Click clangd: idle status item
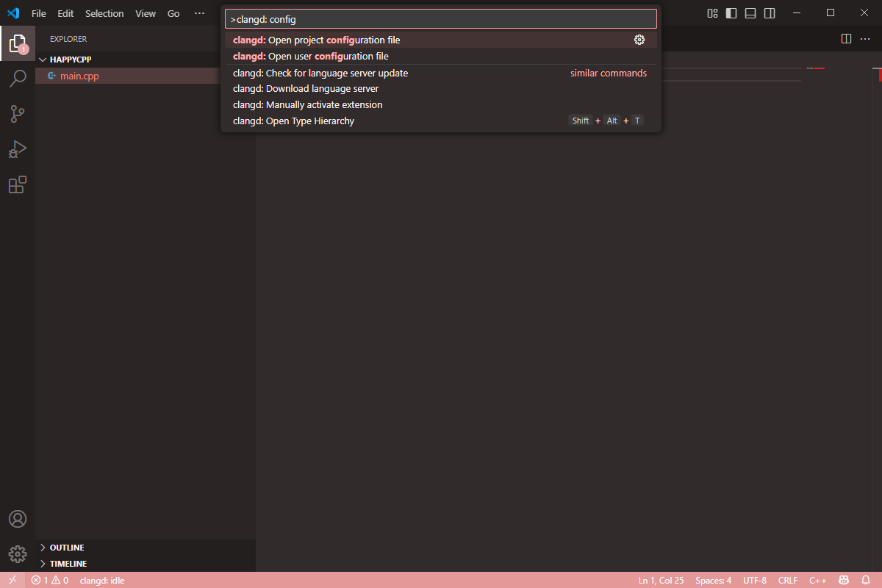The width and height of the screenshot is (882, 588). coord(102,580)
